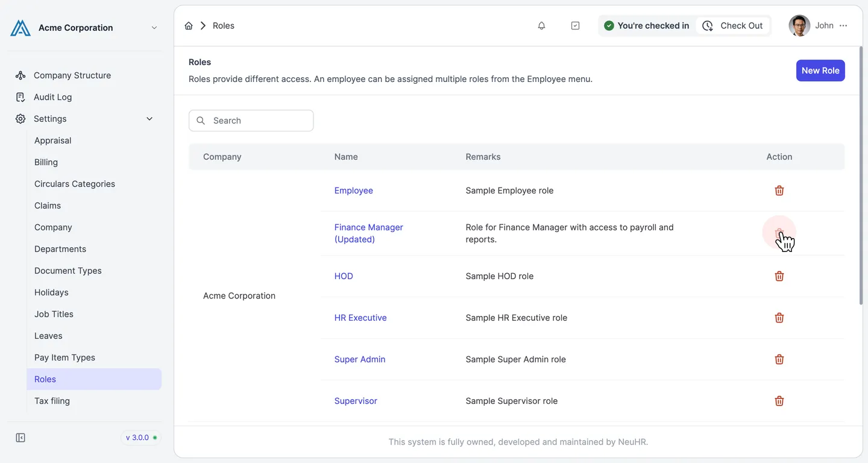Click the Acme Corporation logo icon
868x463 pixels.
pyautogui.click(x=20, y=28)
